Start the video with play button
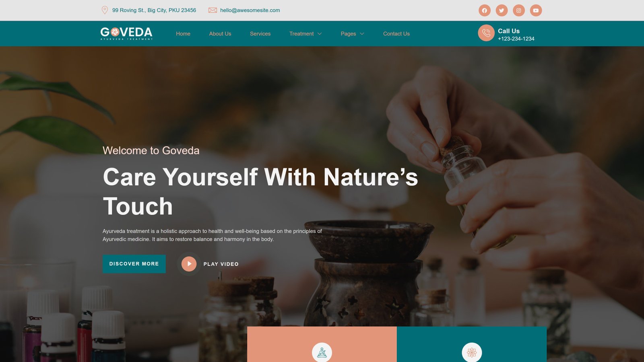 189,264
